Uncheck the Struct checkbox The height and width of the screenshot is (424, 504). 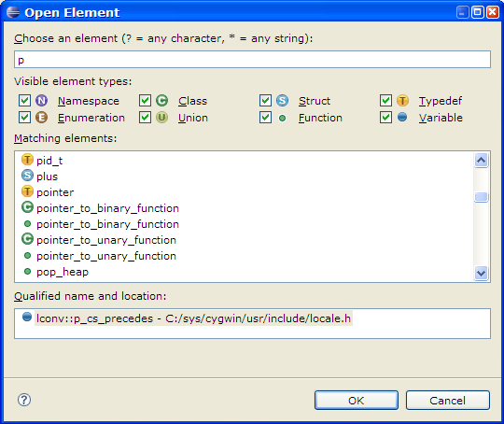[x=265, y=100]
